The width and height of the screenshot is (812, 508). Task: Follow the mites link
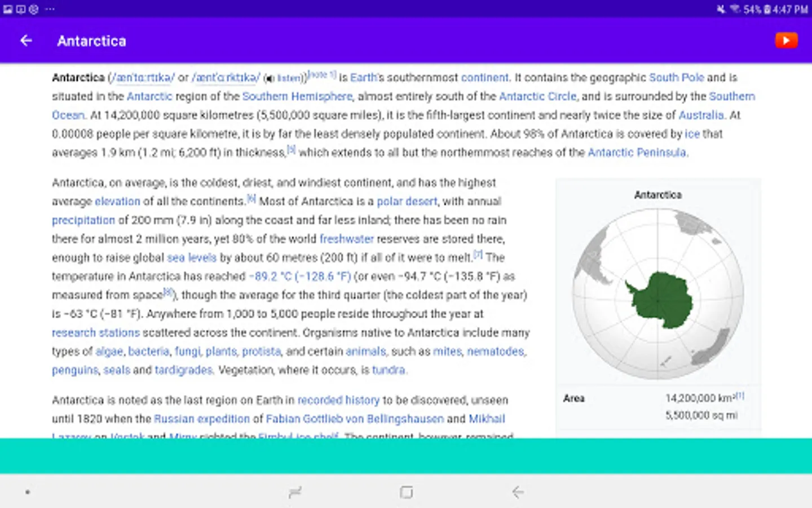(447, 351)
